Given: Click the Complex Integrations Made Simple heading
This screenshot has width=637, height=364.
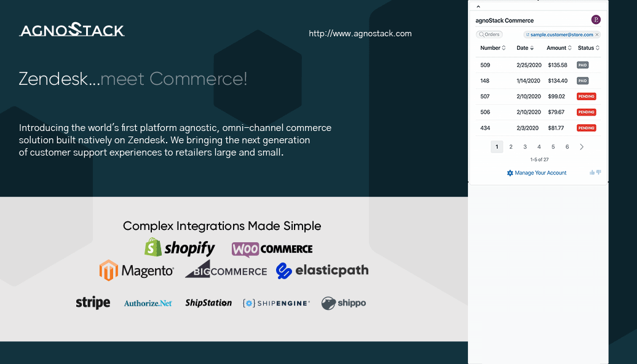Looking at the screenshot, I should tap(222, 226).
